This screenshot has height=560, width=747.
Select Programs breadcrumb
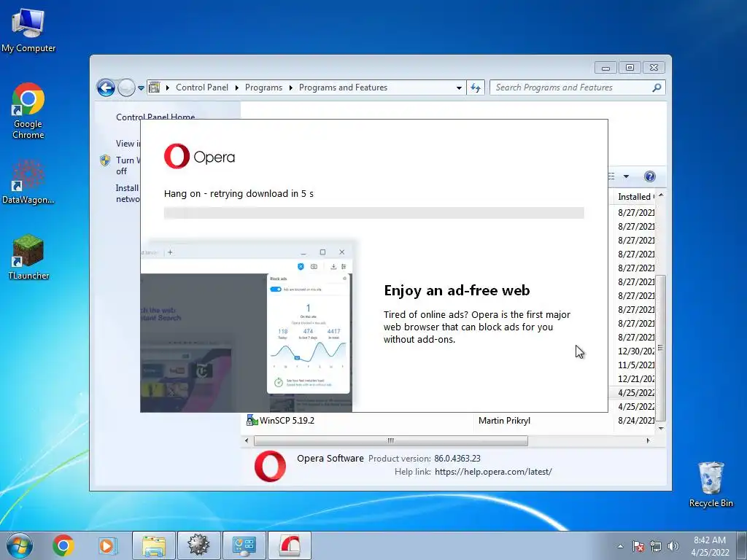coord(263,87)
